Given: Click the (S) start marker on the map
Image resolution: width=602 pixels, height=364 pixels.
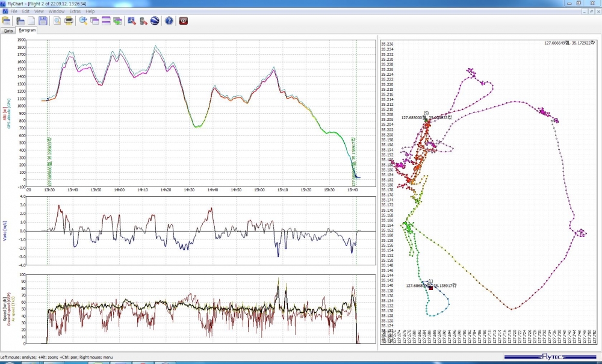Looking at the screenshot, I should coord(426,120).
